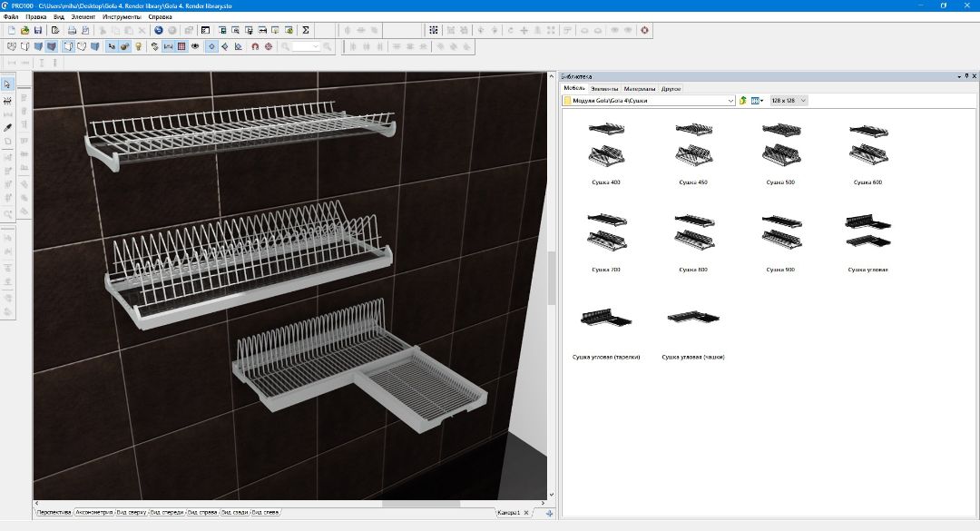Toggle the eye visibility button
The width and height of the screenshot is (980, 531).
[195, 46]
